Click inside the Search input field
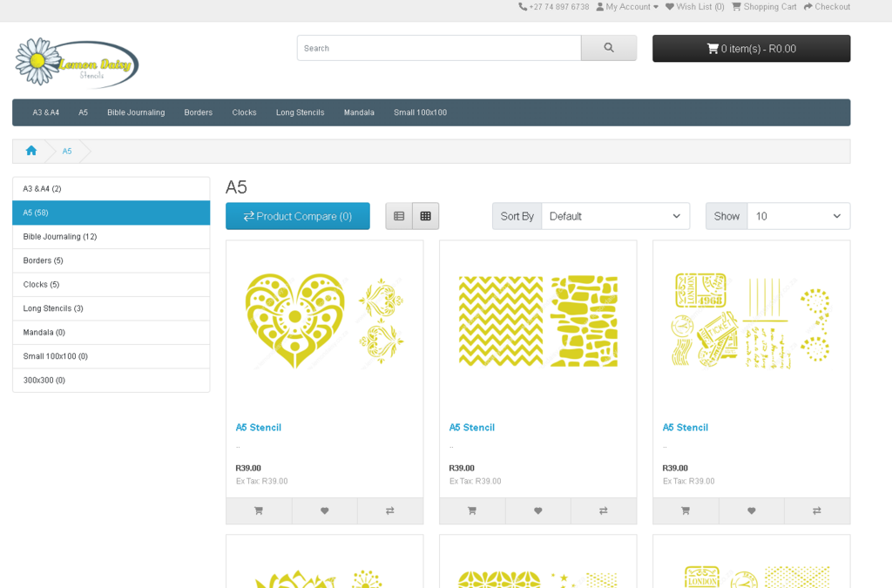This screenshot has height=588, width=892. 438,48
